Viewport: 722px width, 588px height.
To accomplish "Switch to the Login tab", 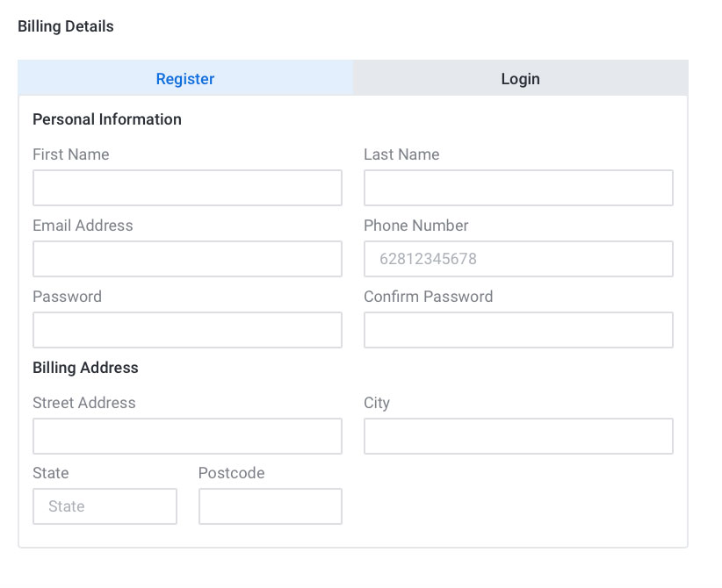I will [x=520, y=78].
